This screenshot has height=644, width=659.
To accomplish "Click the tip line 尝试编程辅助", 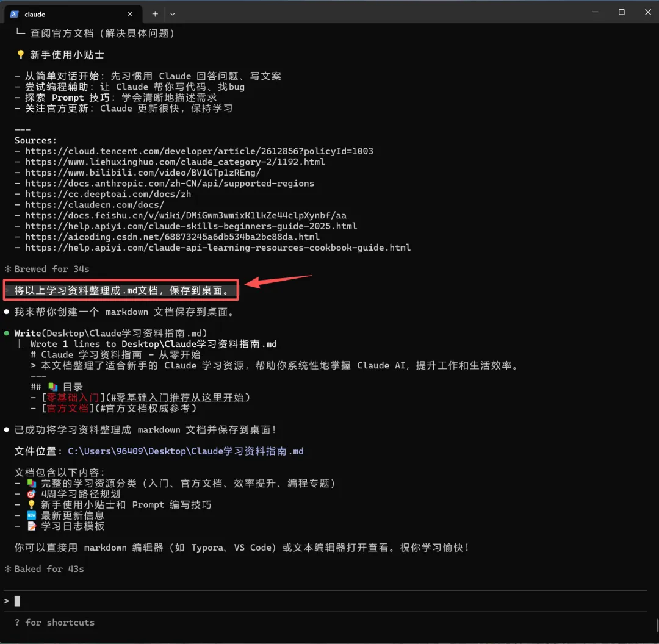I will 134,87.
